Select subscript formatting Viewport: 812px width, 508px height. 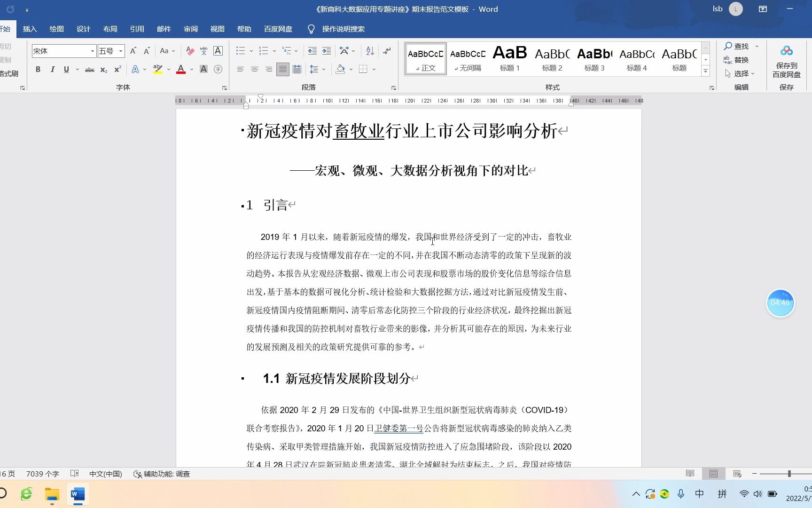coord(102,70)
